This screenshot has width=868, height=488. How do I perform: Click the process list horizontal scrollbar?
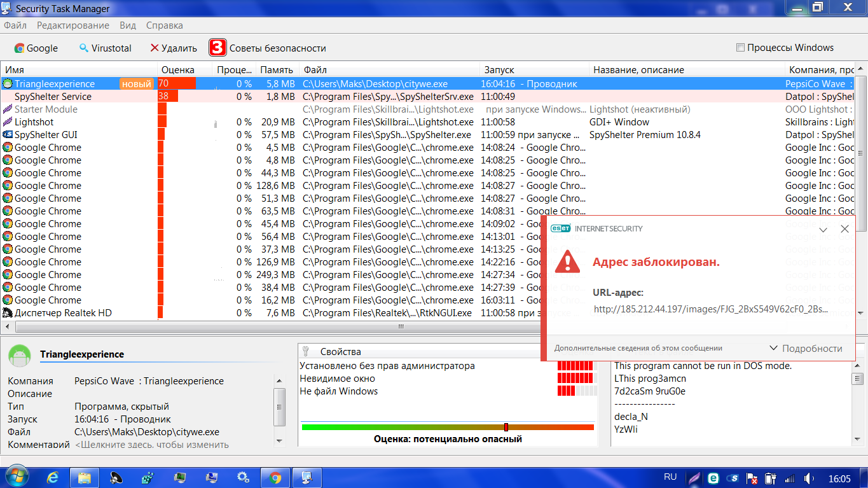pos(402,327)
